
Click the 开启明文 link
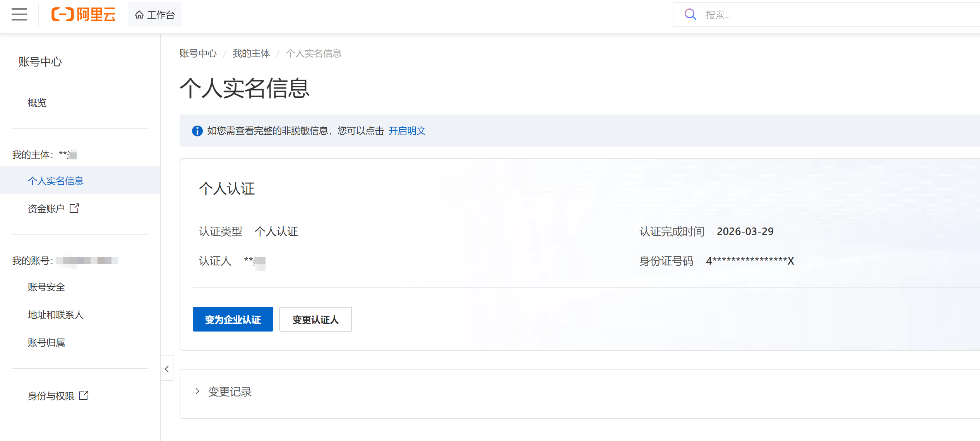(x=407, y=131)
